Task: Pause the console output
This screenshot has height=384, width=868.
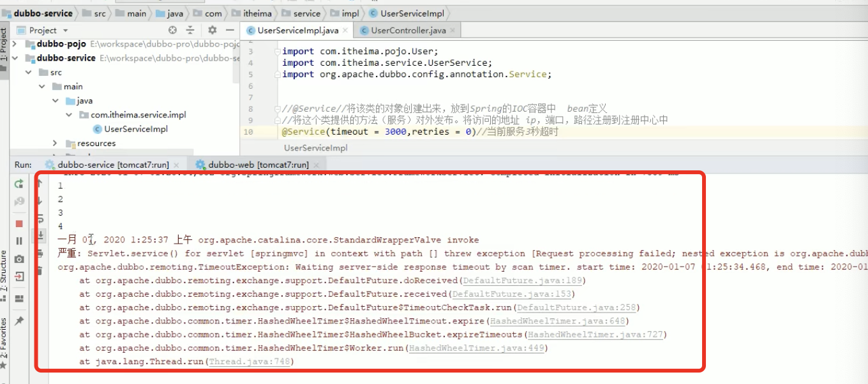Action: (19, 241)
